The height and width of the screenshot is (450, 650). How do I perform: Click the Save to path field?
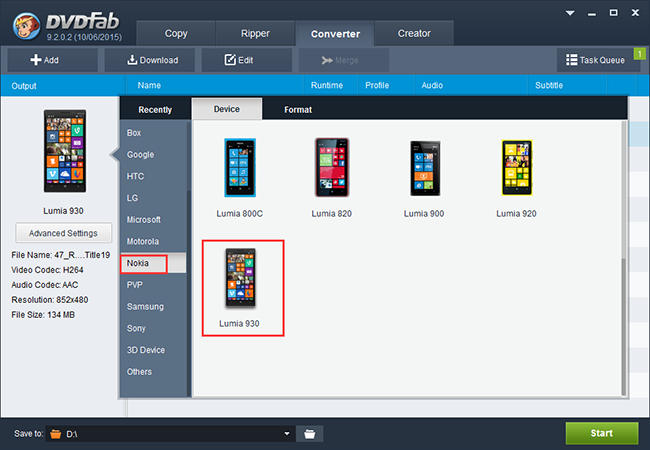[170, 434]
